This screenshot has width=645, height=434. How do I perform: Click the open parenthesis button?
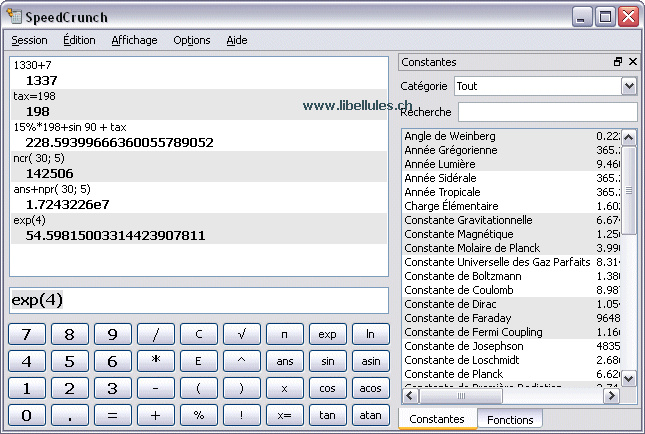click(x=199, y=388)
